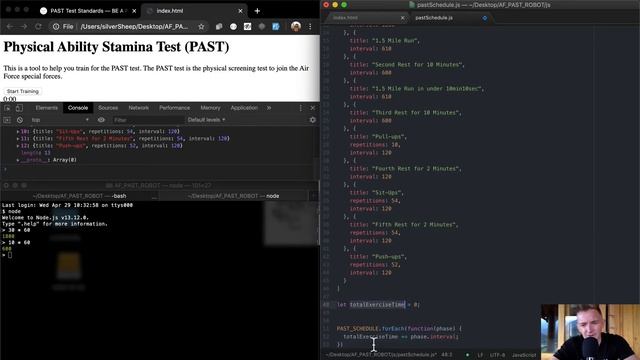Click the browser forward arrow
The image size is (640, 360).
tap(24, 27)
